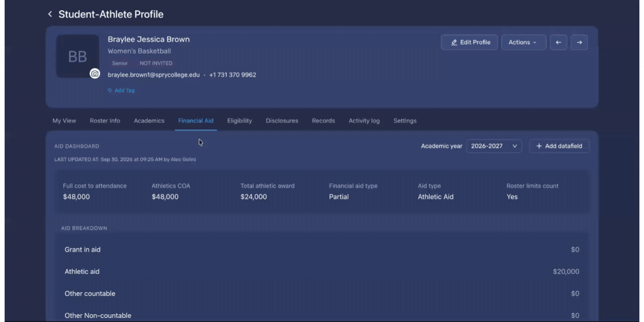Click the Add Tag link
Screen dimensions: 644x322
click(121, 91)
